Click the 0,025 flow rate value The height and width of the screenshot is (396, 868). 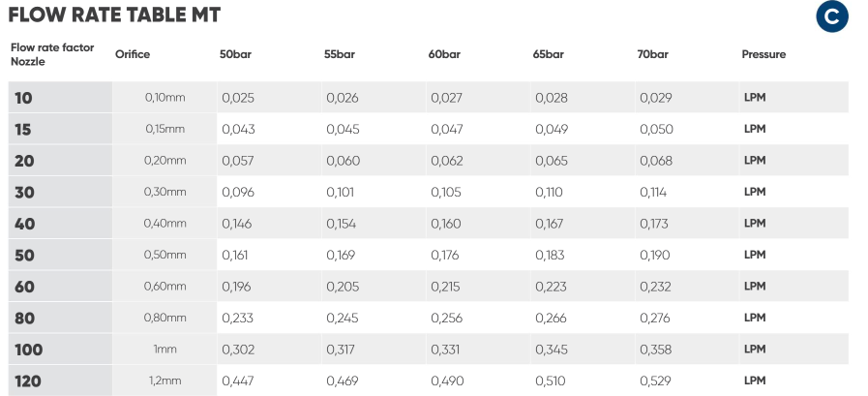click(238, 98)
